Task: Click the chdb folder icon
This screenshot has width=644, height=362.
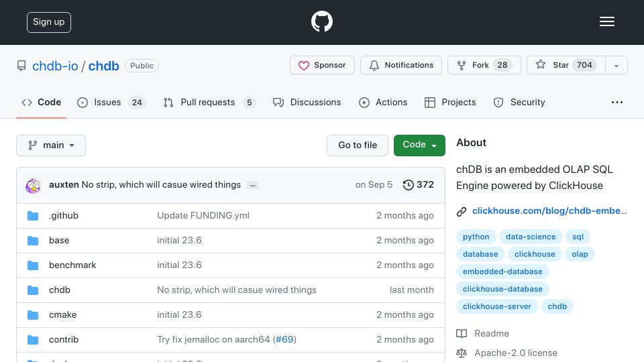Action: pos(33,290)
